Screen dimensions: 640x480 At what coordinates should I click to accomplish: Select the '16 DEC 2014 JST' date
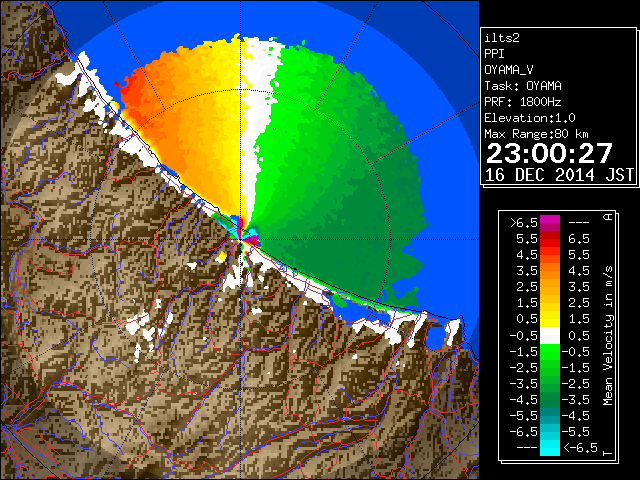559,175
